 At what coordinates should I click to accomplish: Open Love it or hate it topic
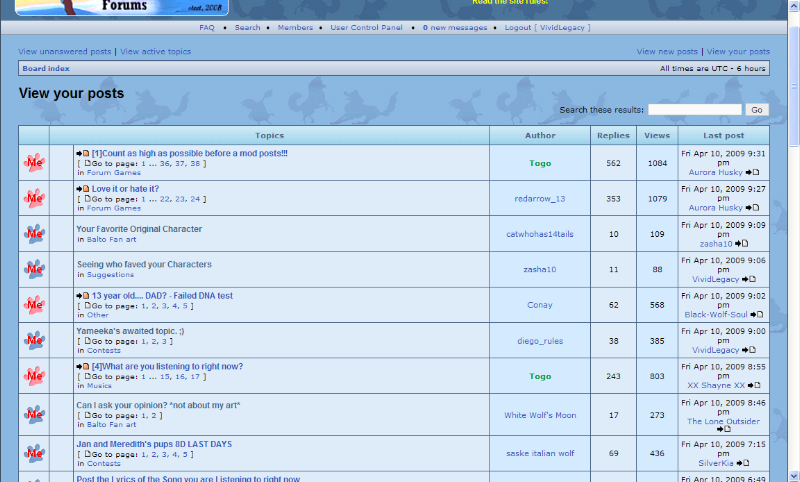click(126, 189)
